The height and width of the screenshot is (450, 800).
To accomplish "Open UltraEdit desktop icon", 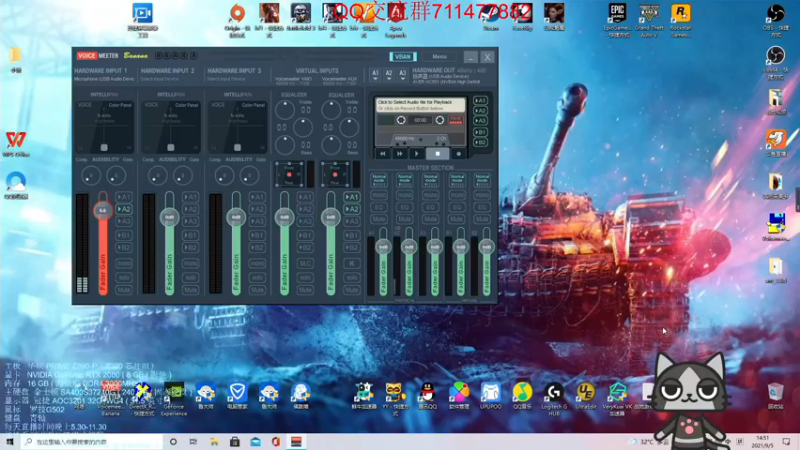I will [586, 396].
